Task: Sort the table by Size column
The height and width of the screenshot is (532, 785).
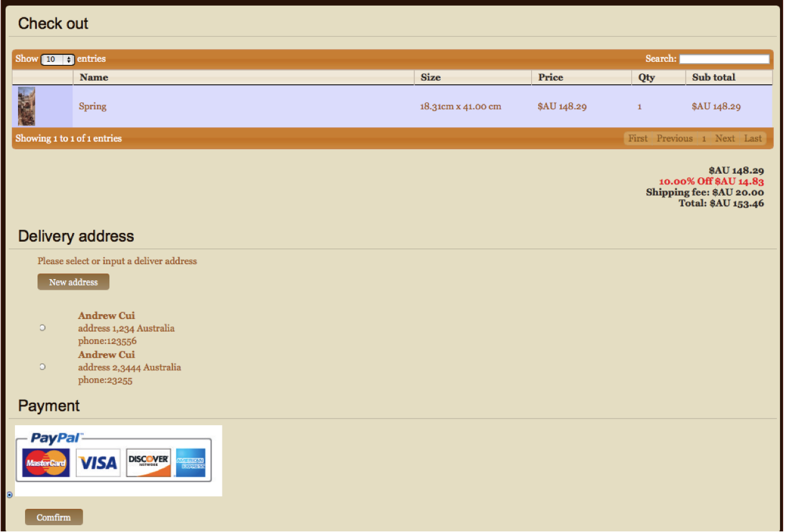Action: [430, 77]
